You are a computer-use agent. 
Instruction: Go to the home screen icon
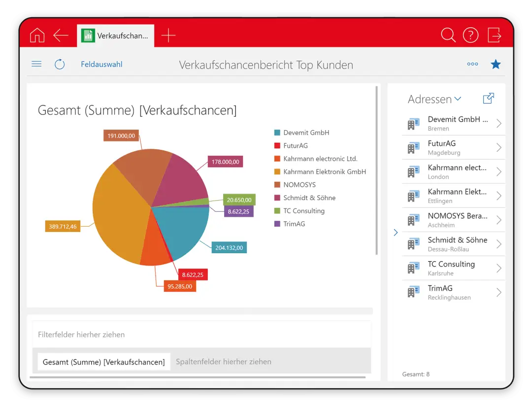click(x=37, y=35)
